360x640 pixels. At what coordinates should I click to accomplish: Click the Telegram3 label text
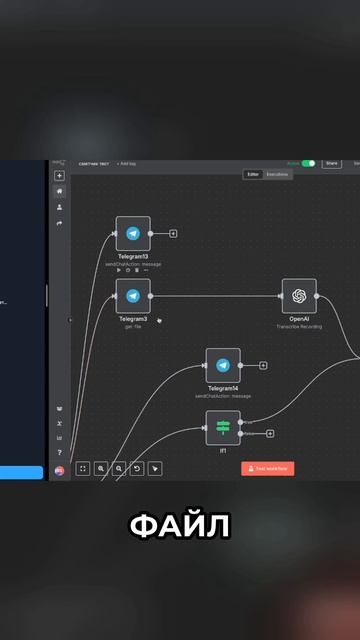133,319
